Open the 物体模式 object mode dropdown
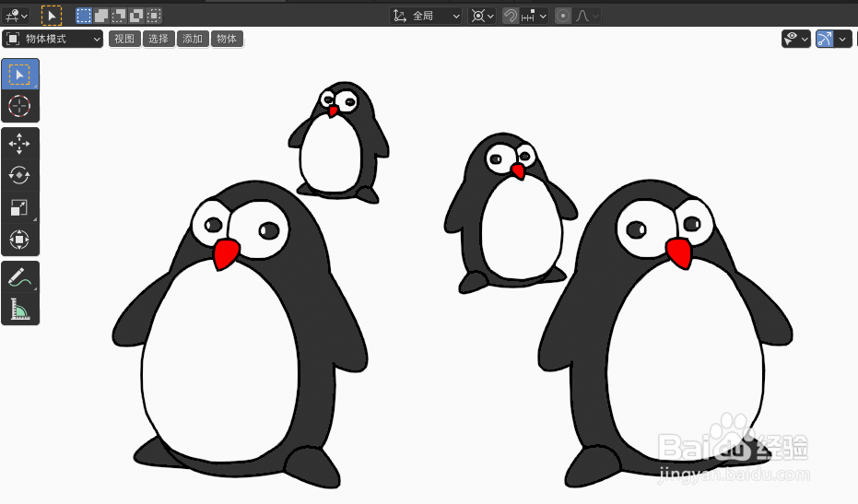This screenshot has height=504, width=858. coord(53,39)
